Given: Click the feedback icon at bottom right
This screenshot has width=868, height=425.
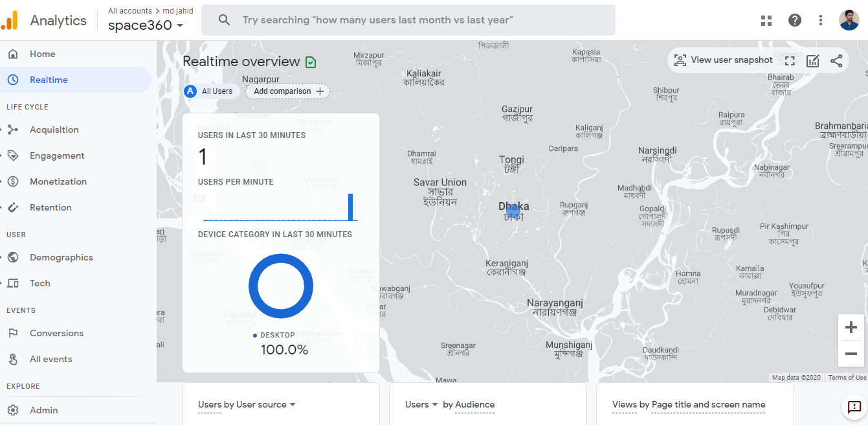Looking at the screenshot, I should [854, 408].
